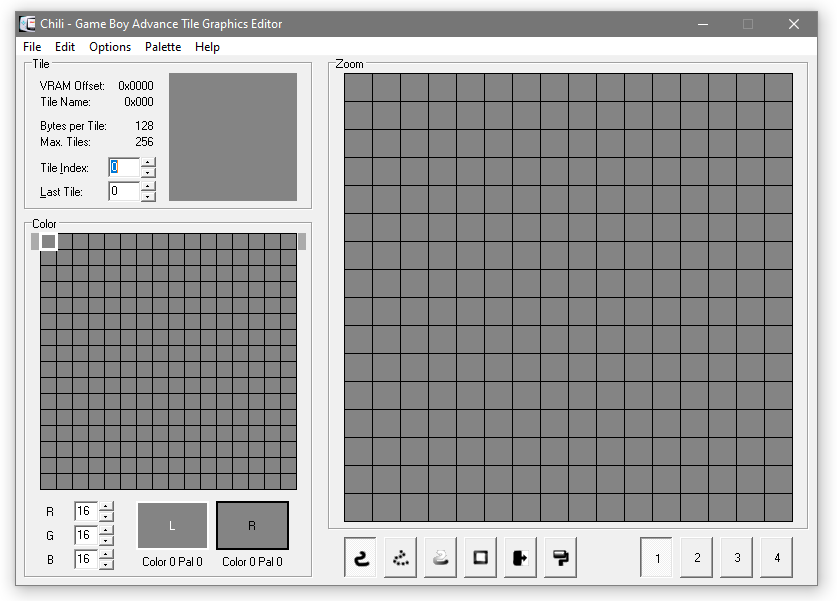Switch to zoom level button 4
The height and width of the screenshot is (601, 837).
[777, 557]
